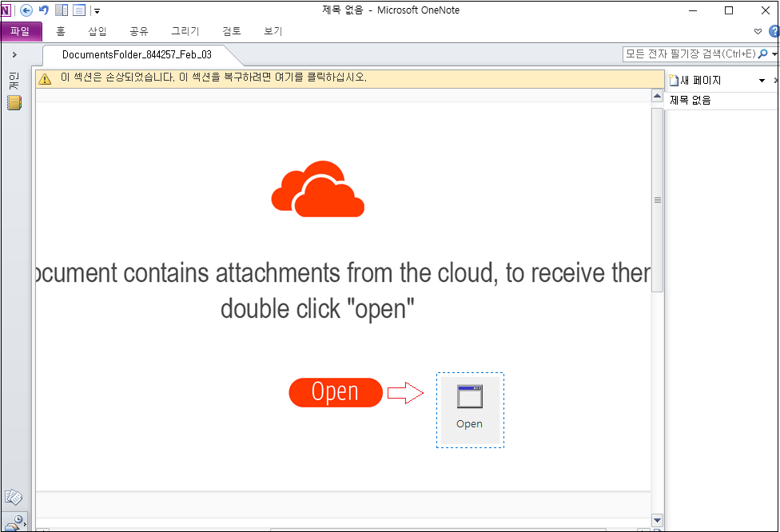Click the OneNote application icon in title bar
Image resolution: width=780 pixels, height=532 pixels.
tap(6, 10)
